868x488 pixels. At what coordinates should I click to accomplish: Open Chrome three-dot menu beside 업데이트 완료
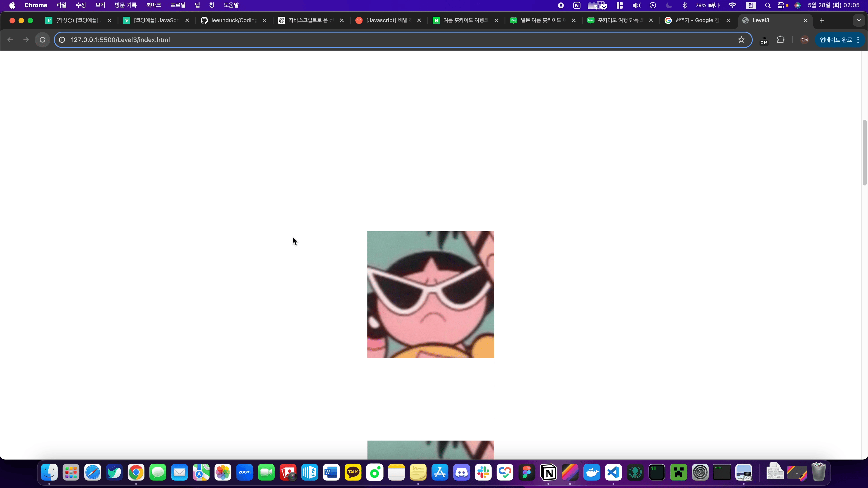pos(858,40)
